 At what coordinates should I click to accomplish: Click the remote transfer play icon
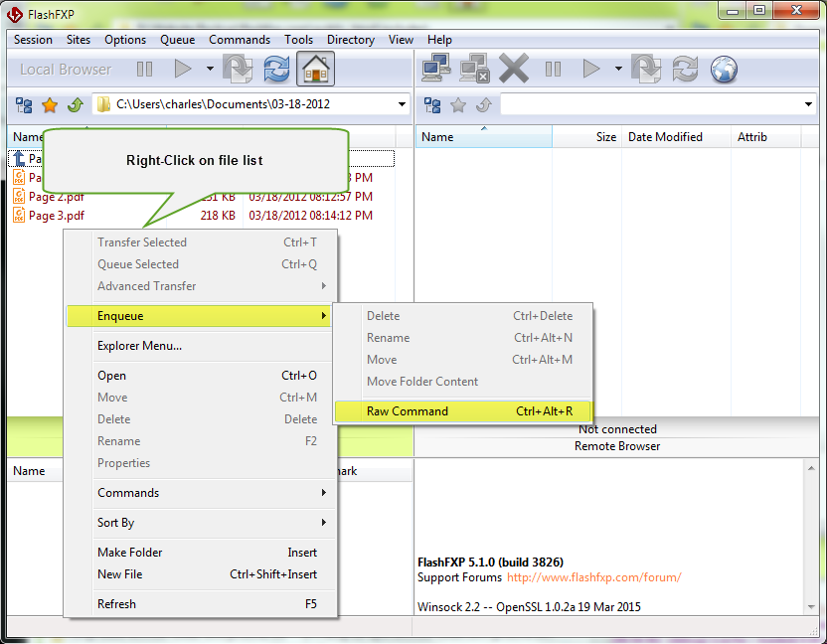(x=591, y=69)
